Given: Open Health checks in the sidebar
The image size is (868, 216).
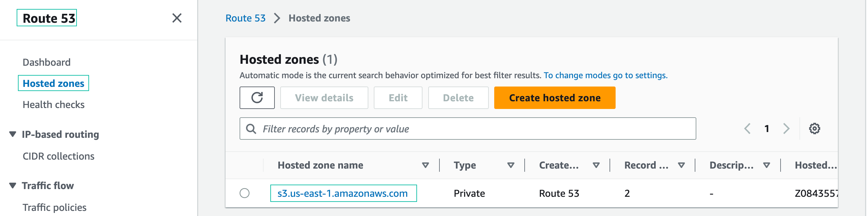Looking at the screenshot, I should [x=53, y=105].
